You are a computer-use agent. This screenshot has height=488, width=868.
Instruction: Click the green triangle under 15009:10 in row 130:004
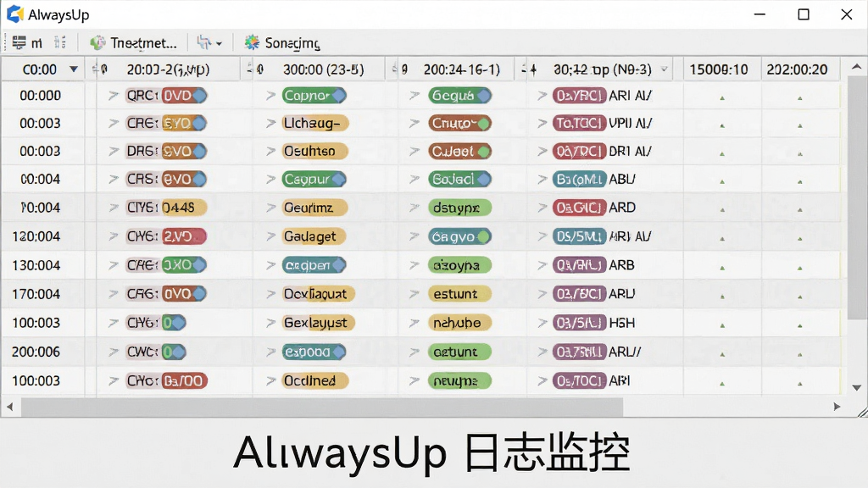[722, 268]
